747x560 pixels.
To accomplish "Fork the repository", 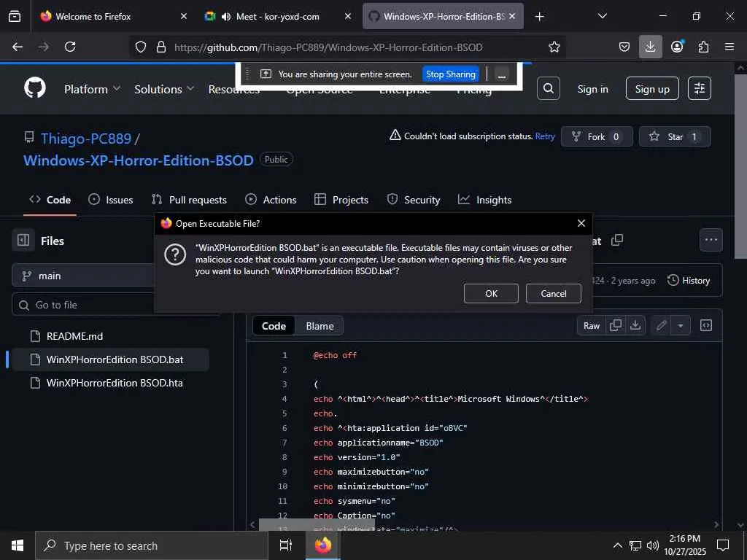I will click(x=597, y=136).
